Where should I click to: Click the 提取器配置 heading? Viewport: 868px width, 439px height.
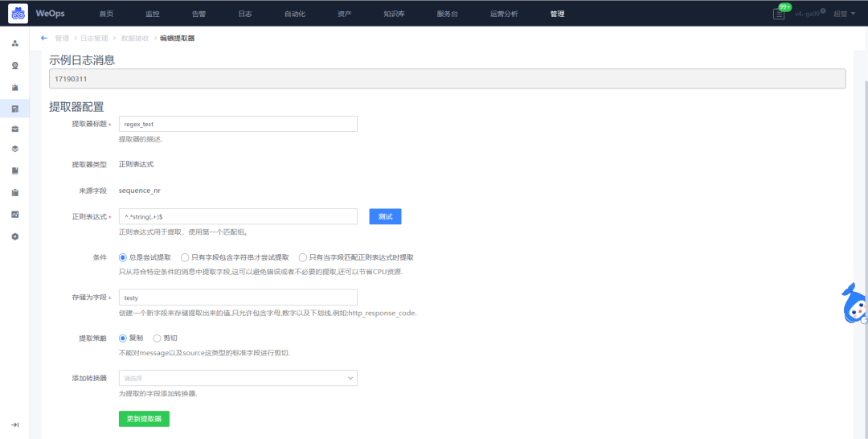[x=76, y=107]
